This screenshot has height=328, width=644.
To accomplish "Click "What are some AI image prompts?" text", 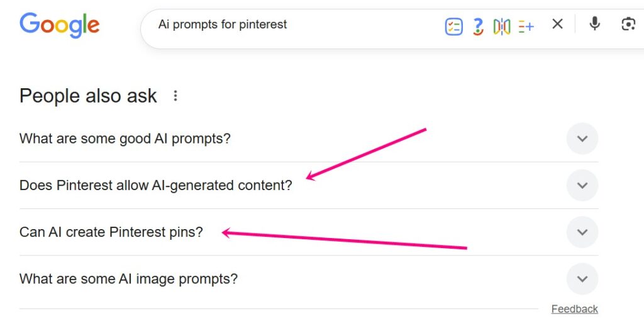I will (128, 278).
